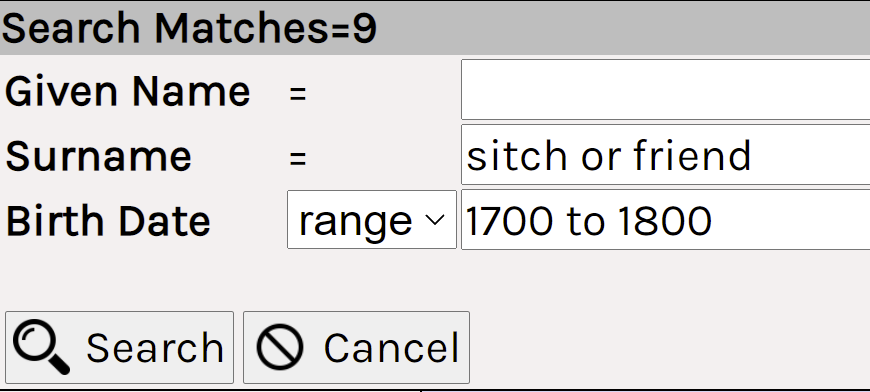Viewport: 870px width, 392px height.
Task: Open the Birth Date range dropdown
Action: tap(372, 220)
